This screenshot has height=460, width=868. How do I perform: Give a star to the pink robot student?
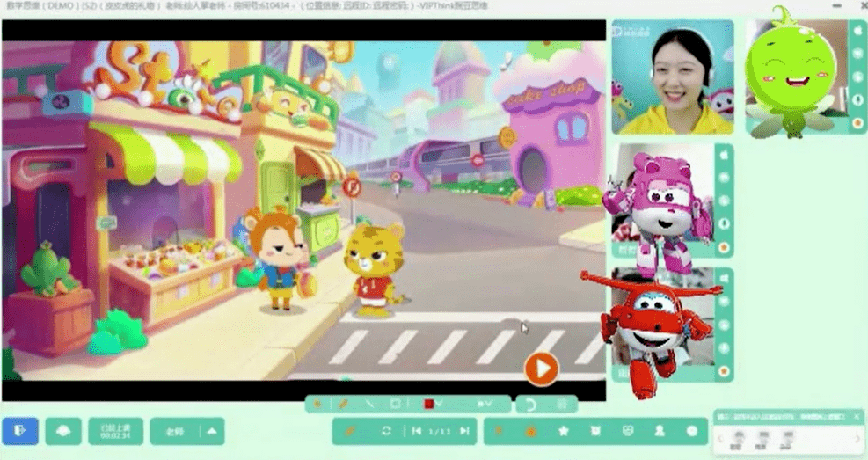[724, 247]
